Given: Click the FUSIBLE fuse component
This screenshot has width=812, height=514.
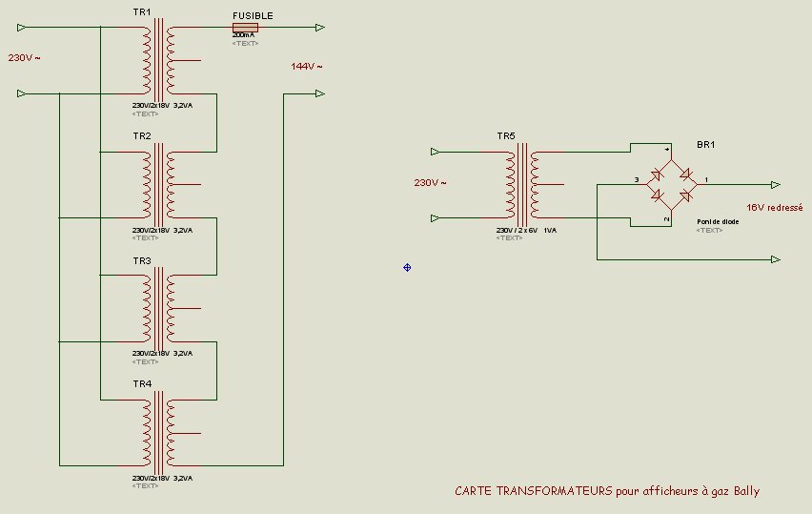Looking at the screenshot, I should point(245,28).
